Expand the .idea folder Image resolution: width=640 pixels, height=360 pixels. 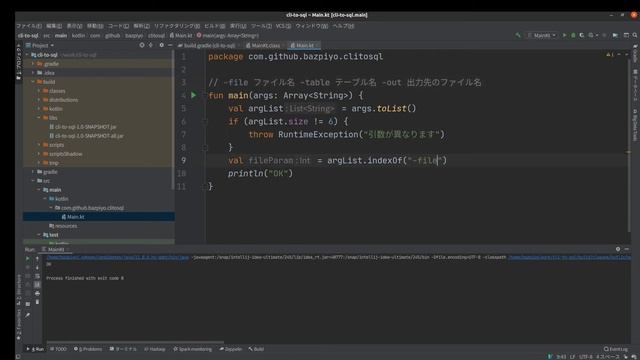[33, 73]
